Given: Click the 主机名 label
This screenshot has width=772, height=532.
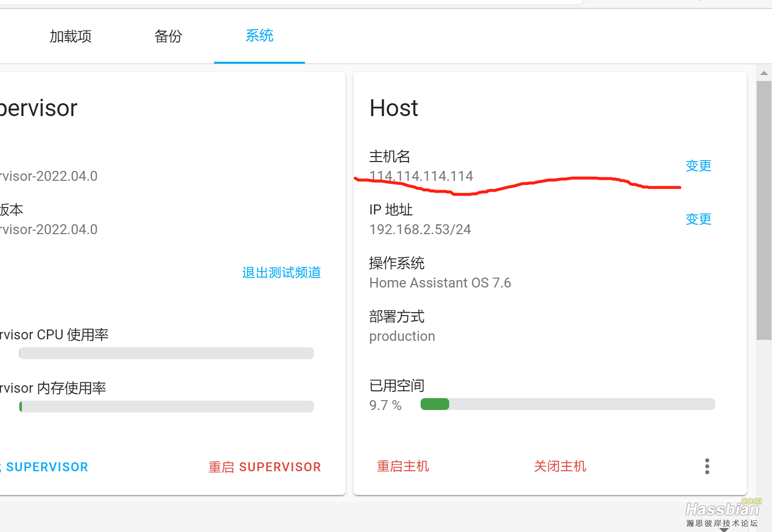Looking at the screenshot, I should 390,157.
